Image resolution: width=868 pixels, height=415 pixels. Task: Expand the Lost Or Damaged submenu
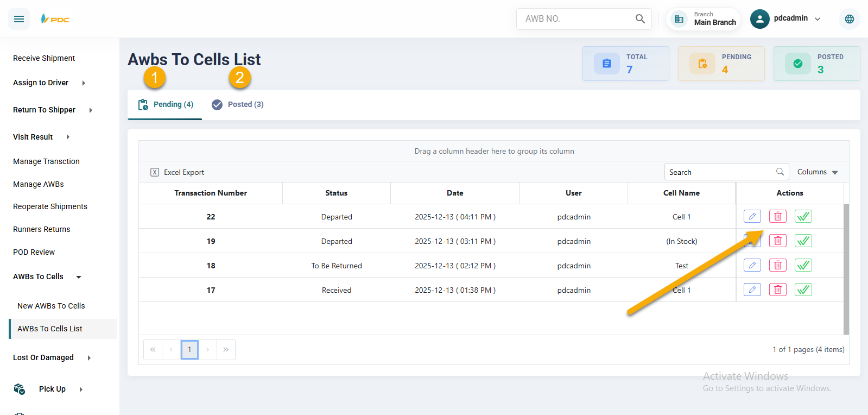point(89,358)
